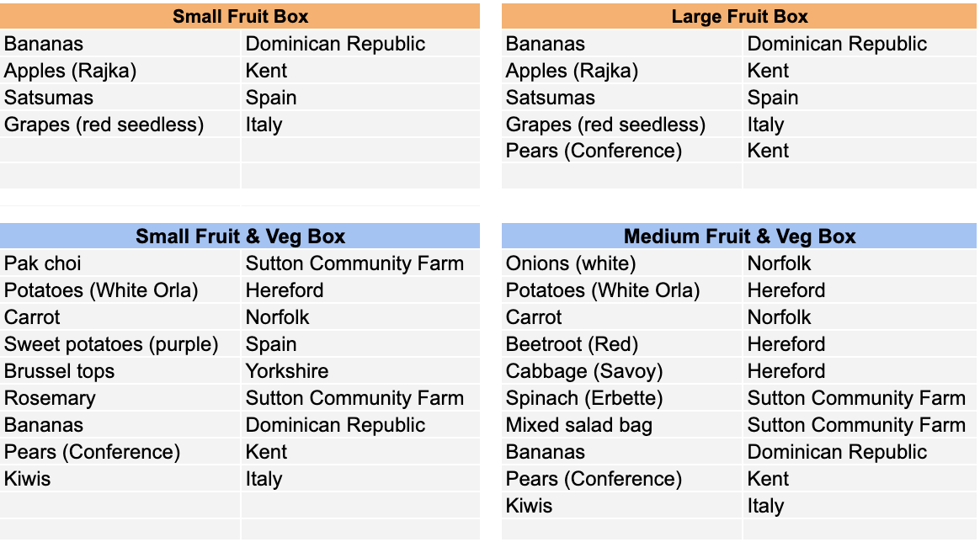Click the Sweet potatoes (purple) cell
The image size is (980, 542).
tap(120, 344)
